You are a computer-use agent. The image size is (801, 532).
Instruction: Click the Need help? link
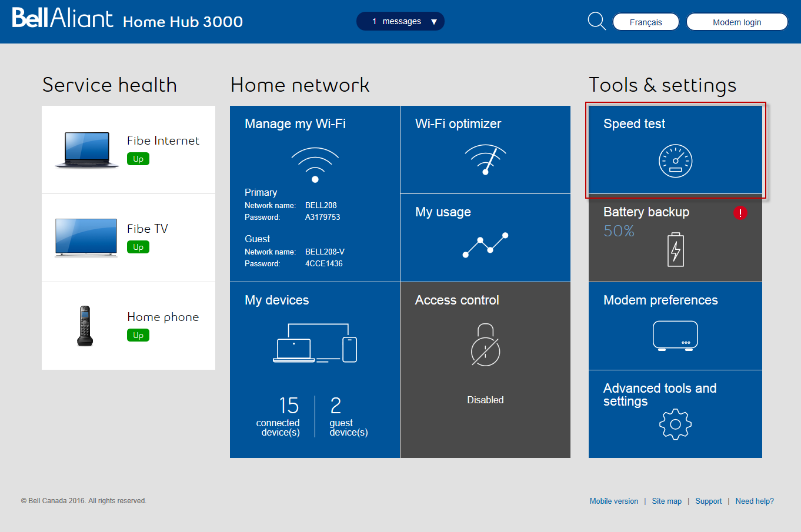coord(755,501)
